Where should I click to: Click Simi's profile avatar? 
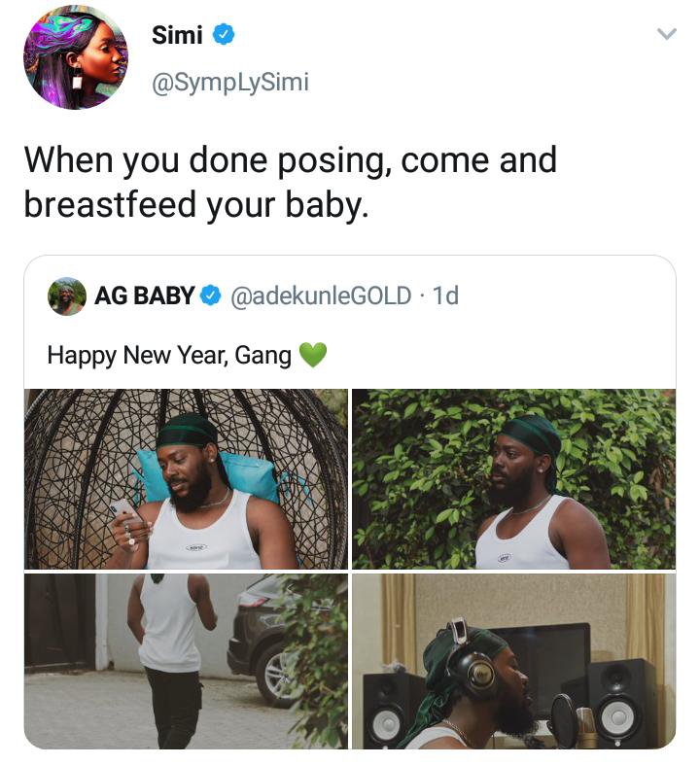click(75, 56)
